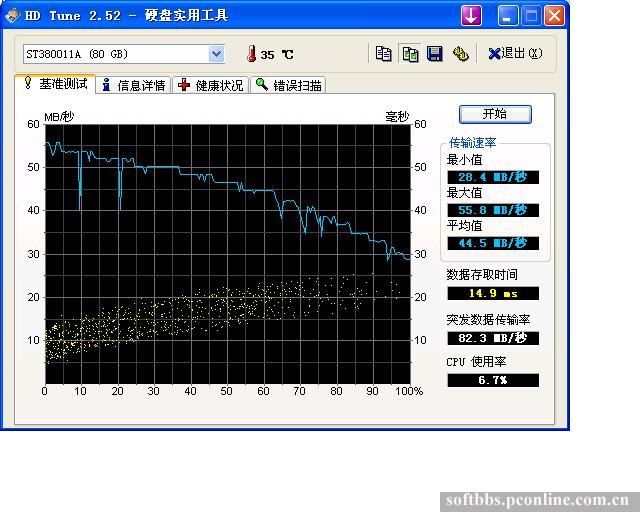Click the 35 ℃ temperature text
This screenshot has height=512, width=640.
point(277,55)
